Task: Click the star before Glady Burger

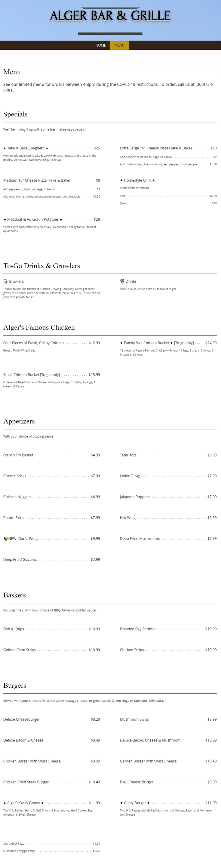Action: [x=121, y=803]
